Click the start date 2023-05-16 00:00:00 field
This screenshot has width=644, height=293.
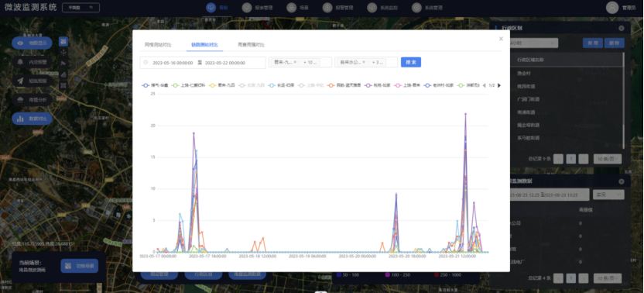(173, 63)
